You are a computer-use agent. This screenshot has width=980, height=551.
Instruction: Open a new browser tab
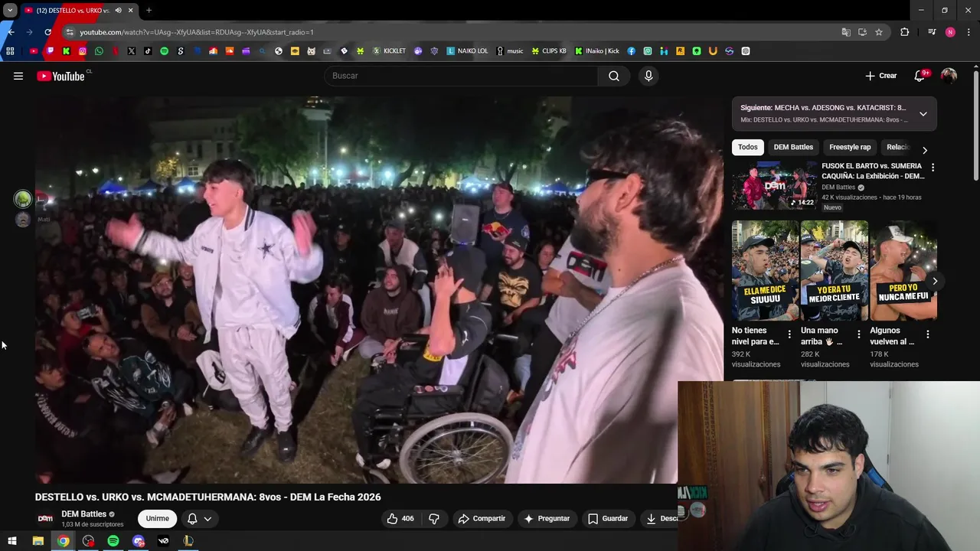click(149, 10)
